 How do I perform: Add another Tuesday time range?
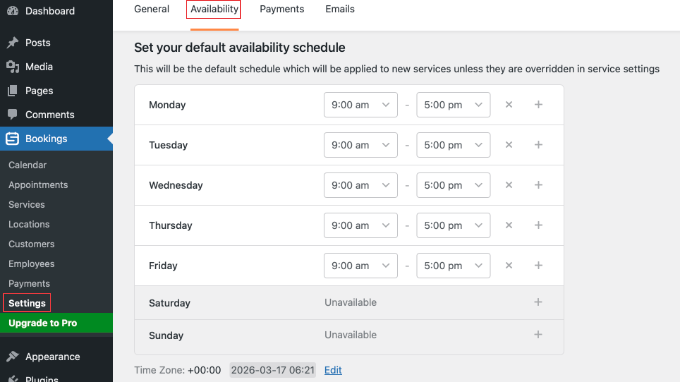538,145
